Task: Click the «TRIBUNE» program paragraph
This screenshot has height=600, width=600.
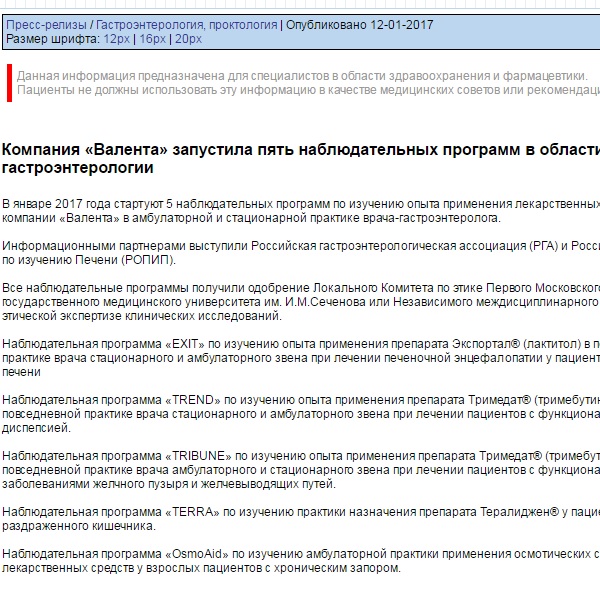Action: [301, 470]
